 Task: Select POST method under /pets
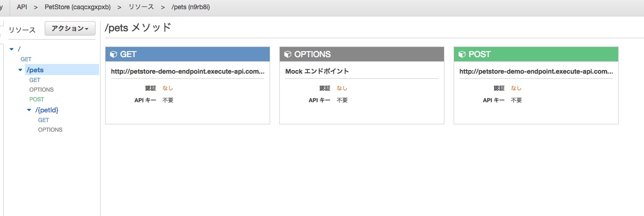coord(37,99)
